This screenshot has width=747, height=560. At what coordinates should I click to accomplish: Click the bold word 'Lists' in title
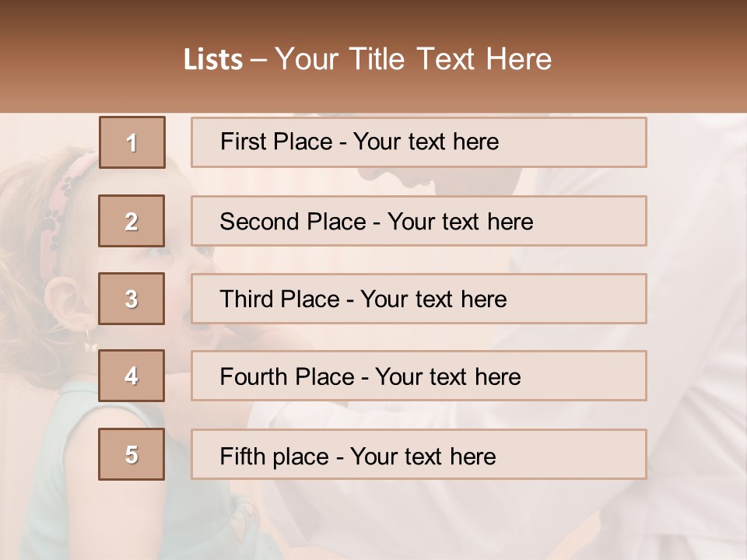tap(212, 60)
